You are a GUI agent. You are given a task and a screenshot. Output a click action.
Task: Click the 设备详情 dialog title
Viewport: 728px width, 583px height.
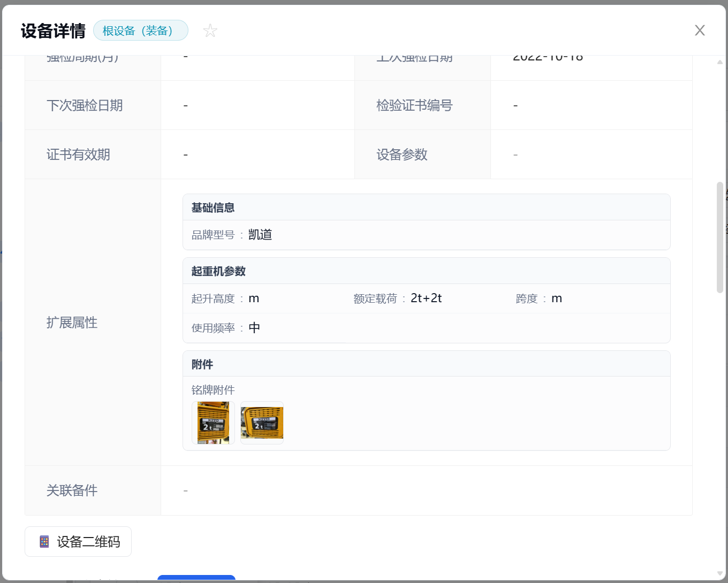tap(53, 30)
